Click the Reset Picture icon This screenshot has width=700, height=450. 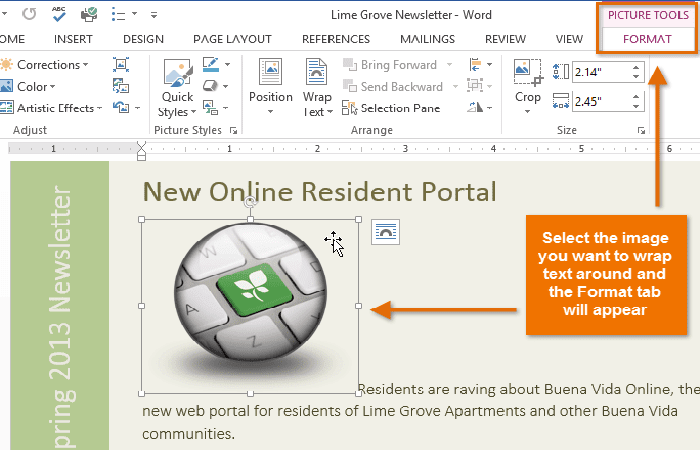pos(121,108)
